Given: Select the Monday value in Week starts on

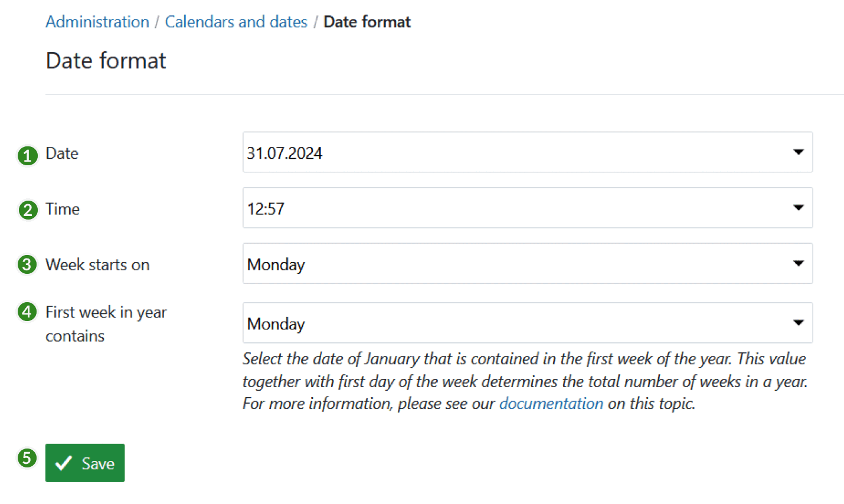Looking at the screenshot, I should point(276,264).
